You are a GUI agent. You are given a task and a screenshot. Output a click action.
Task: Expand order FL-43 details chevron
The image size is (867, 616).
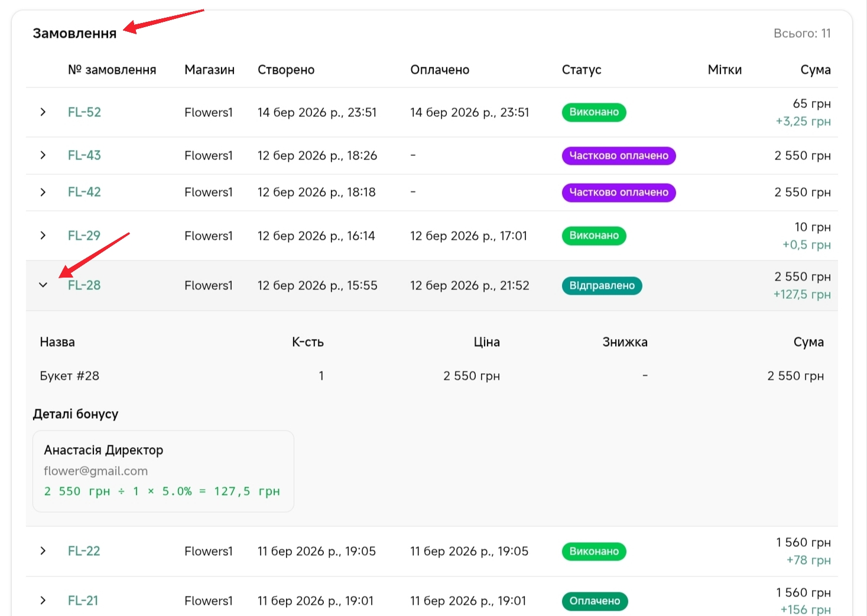pos(43,155)
